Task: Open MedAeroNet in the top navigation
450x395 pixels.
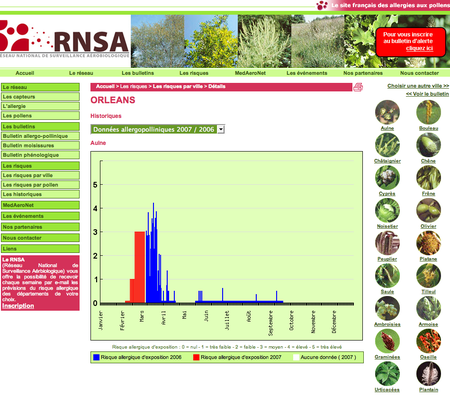Action: (250, 73)
